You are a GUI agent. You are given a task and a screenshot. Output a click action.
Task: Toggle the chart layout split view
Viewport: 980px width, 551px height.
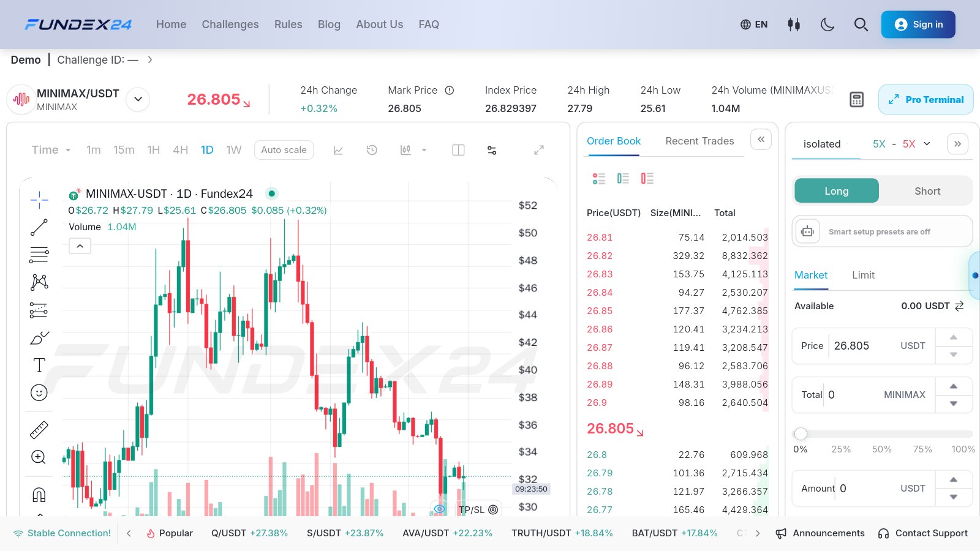click(x=458, y=150)
